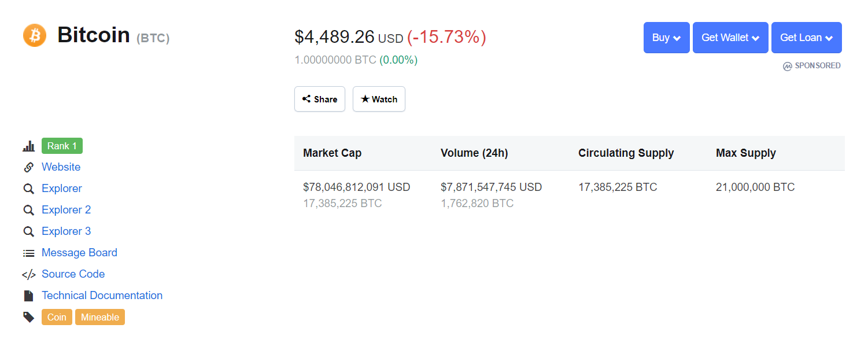Viewport: 868px width, 339px height.
Task: Open the Technical Documentation link
Action: click(x=102, y=296)
